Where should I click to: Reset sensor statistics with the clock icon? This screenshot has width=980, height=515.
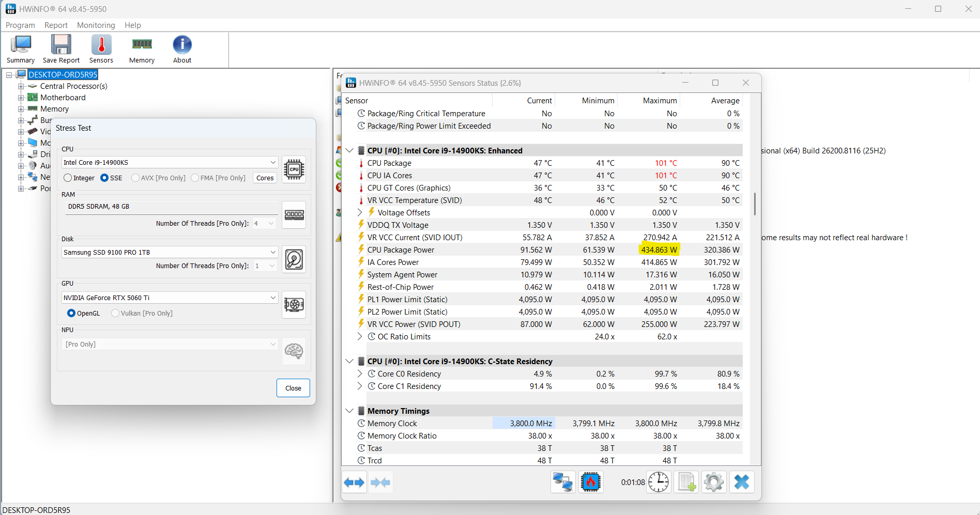(x=659, y=482)
